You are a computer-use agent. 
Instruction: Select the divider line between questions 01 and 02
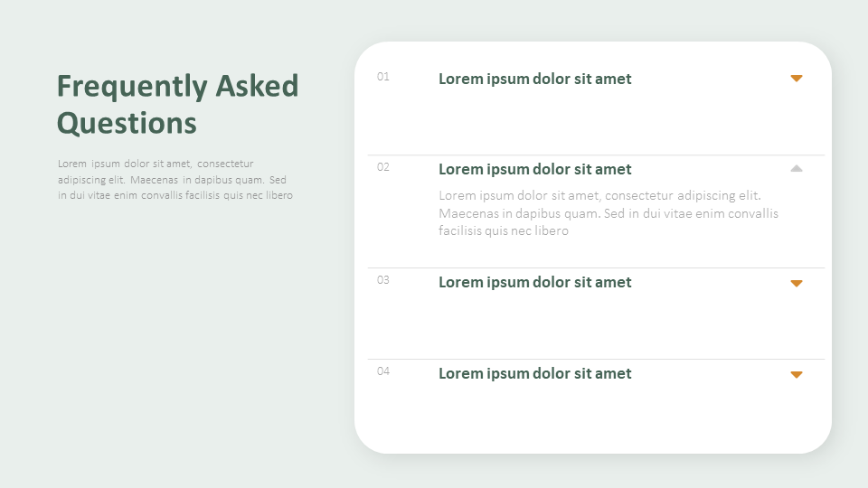[596, 155]
